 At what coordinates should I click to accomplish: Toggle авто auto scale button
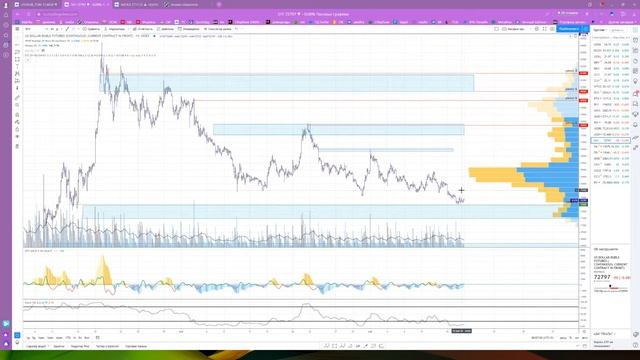click(x=584, y=338)
